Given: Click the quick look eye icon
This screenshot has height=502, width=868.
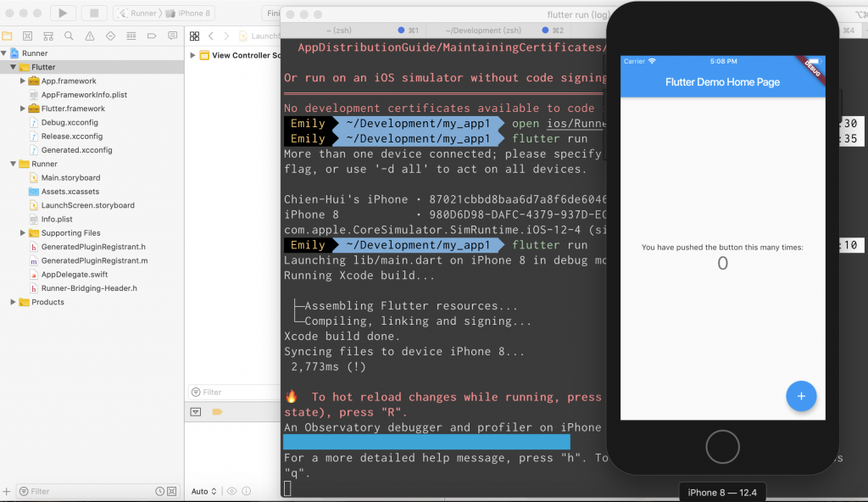Looking at the screenshot, I should tap(232, 491).
